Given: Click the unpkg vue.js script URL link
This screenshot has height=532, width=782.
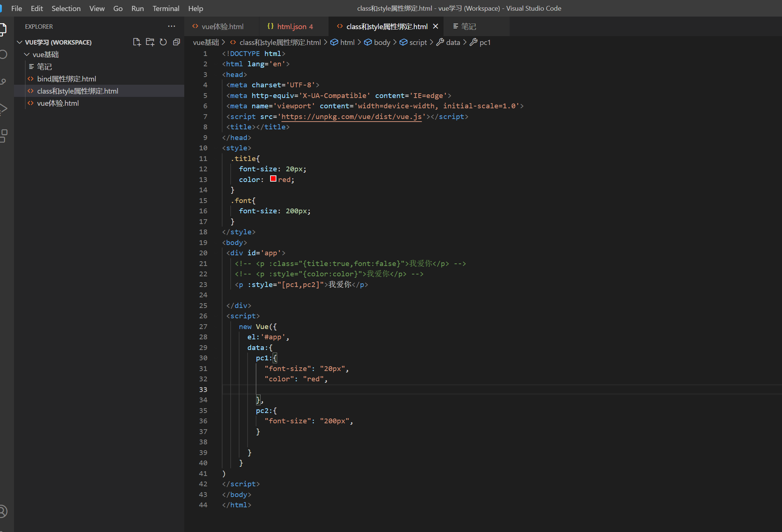Looking at the screenshot, I should (x=351, y=116).
